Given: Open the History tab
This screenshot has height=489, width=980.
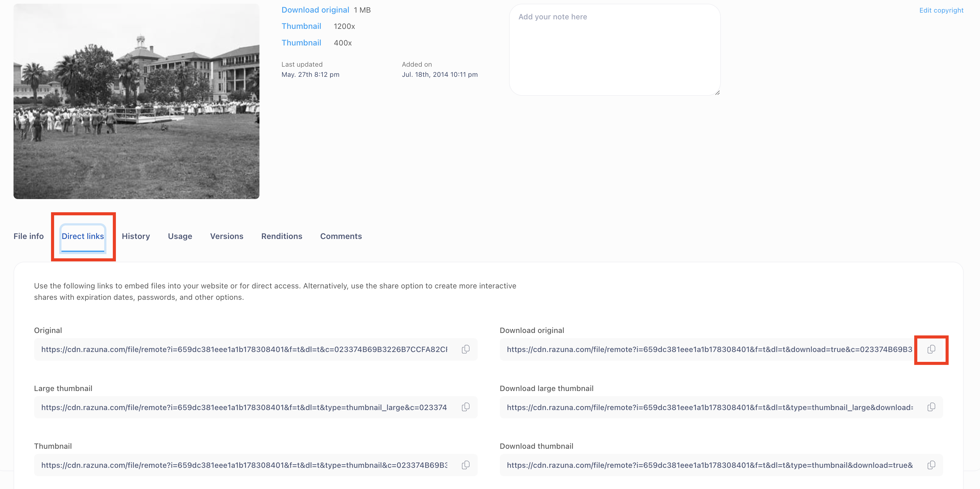Looking at the screenshot, I should click(136, 236).
